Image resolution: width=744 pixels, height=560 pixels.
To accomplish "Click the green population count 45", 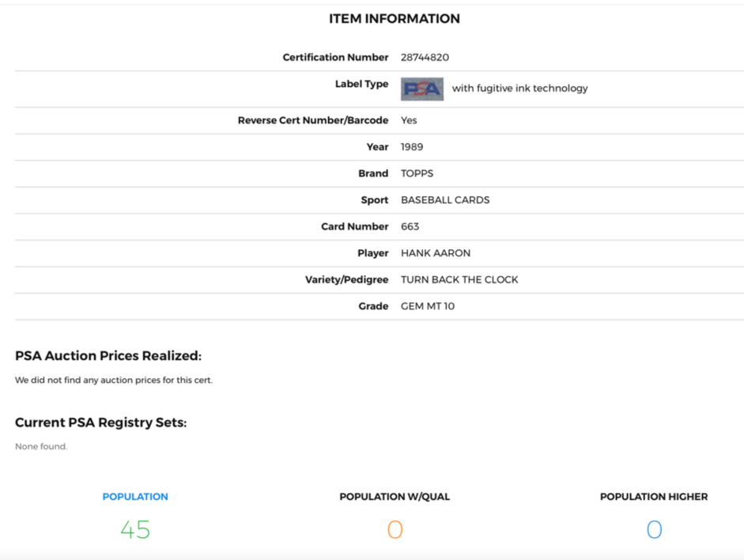I will [x=135, y=529].
